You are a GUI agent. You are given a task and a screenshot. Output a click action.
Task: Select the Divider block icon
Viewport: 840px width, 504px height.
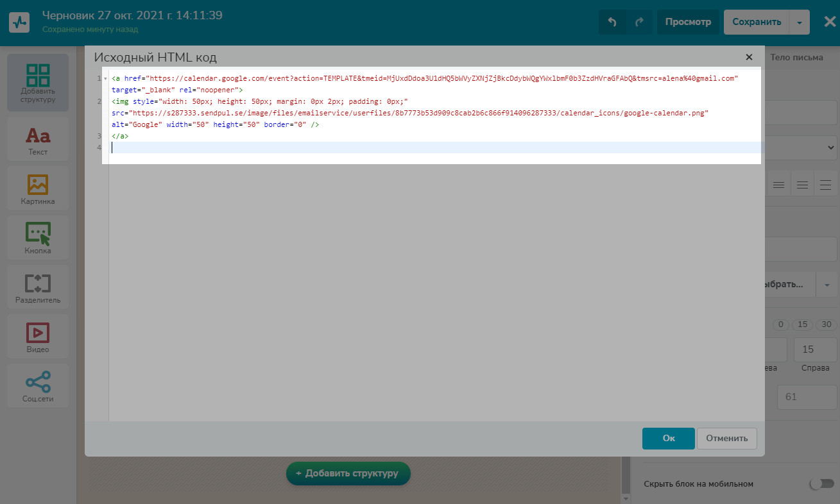[38, 289]
